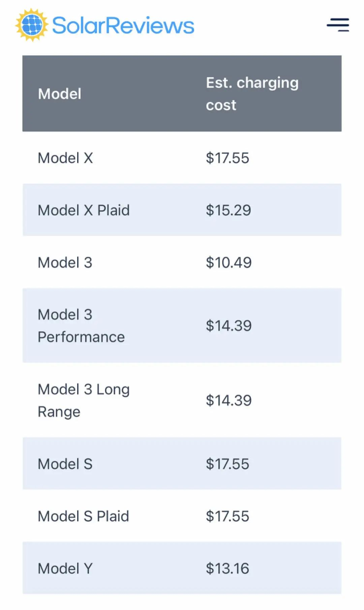Click the Model X $17.55 price

[227, 158]
